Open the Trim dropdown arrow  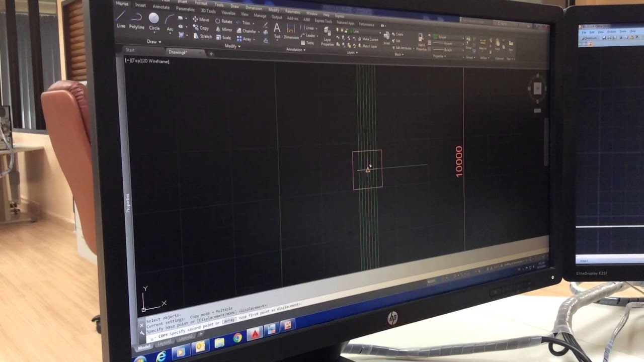click(x=253, y=24)
